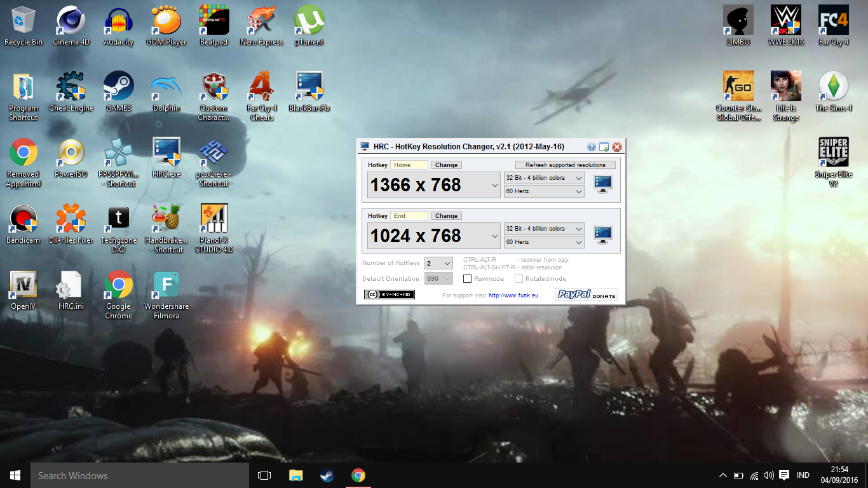The width and height of the screenshot is (868, 488).
Task: Click the End hotkey field
Action: point(409,216)
